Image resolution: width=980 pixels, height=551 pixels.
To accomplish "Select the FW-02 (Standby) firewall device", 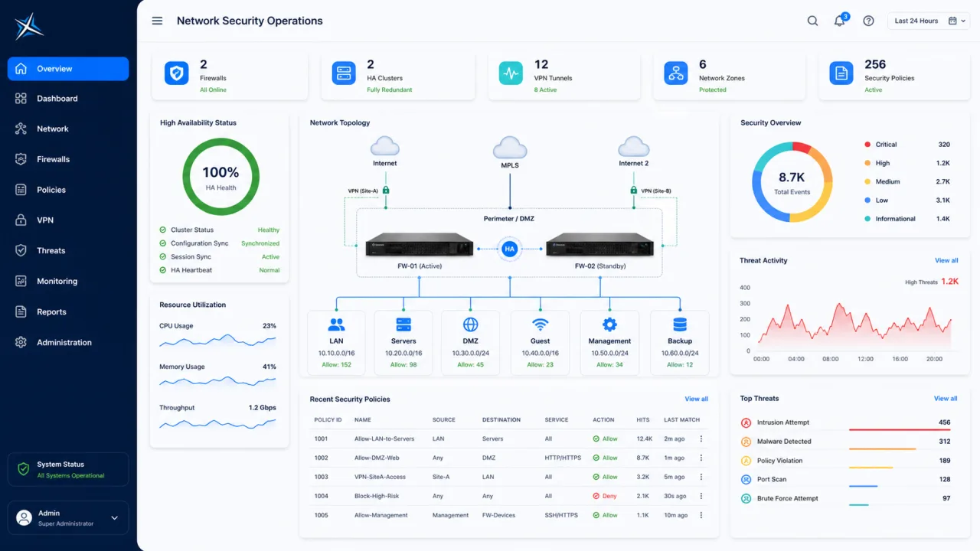I will 600,245.
